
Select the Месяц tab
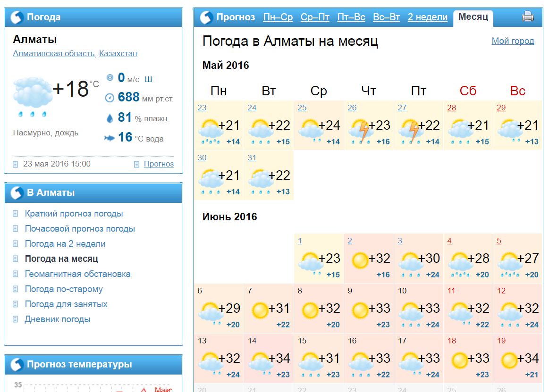473,17
